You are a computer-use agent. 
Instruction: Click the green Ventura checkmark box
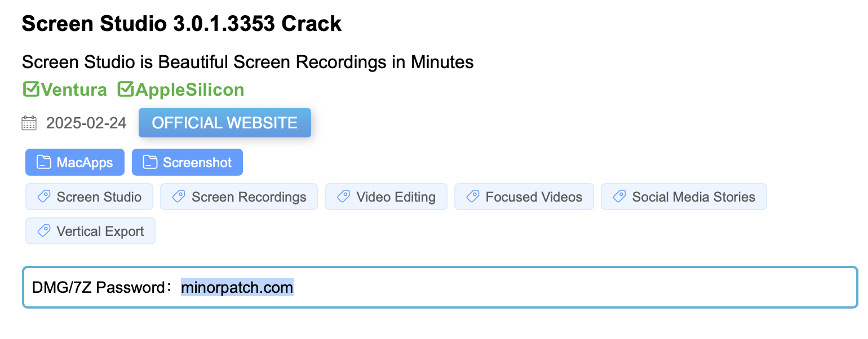point(30,90)
